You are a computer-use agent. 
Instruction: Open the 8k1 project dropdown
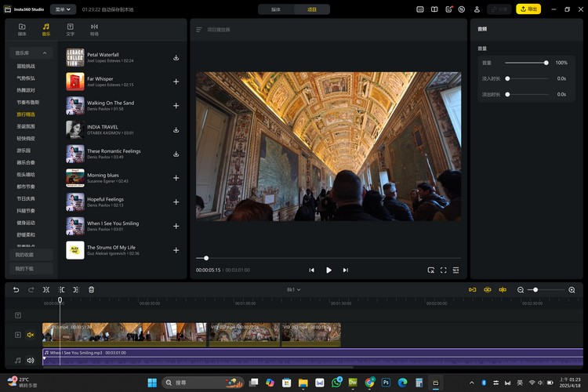(x=294, y=289)
